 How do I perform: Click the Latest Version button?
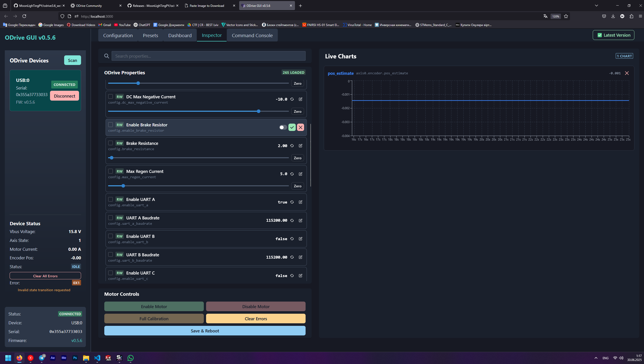(x=613, y=35)
